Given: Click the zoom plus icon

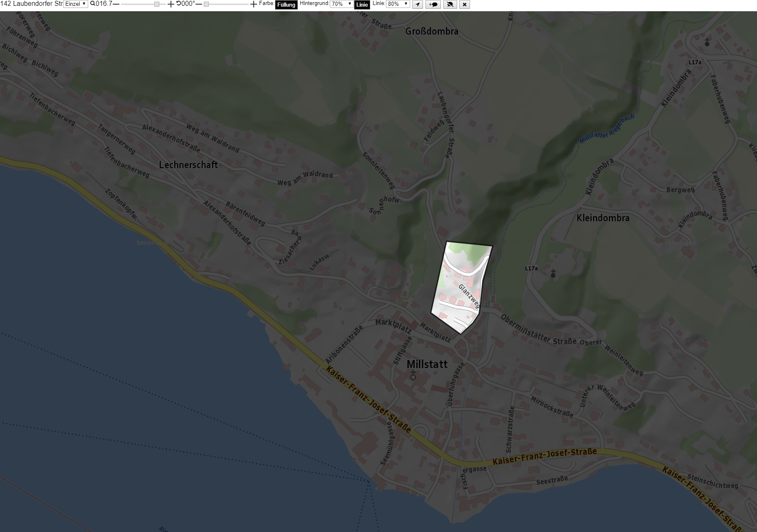Looking at the screenshot, I should pos(171,4).
